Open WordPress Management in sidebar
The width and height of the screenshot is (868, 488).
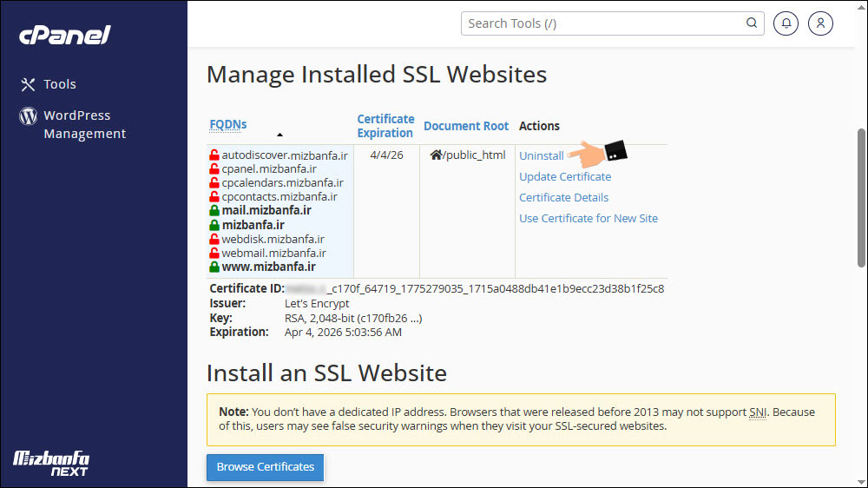coord(85,125)
